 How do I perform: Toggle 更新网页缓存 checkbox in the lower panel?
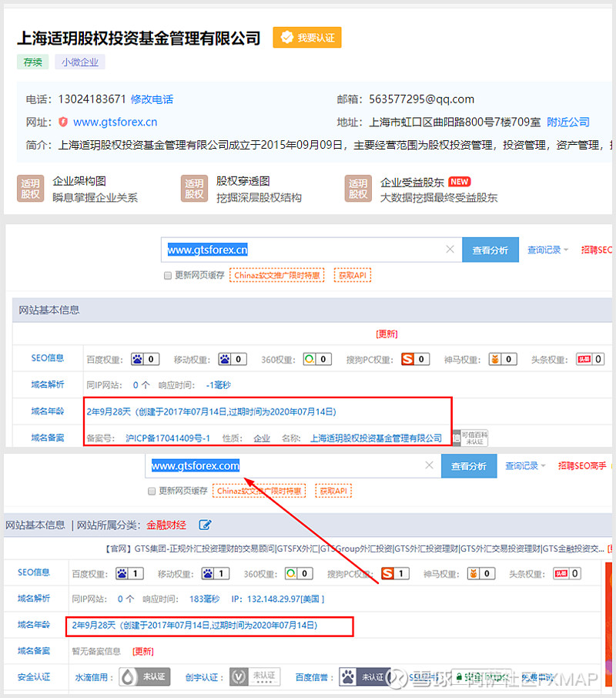coord(152,491)
